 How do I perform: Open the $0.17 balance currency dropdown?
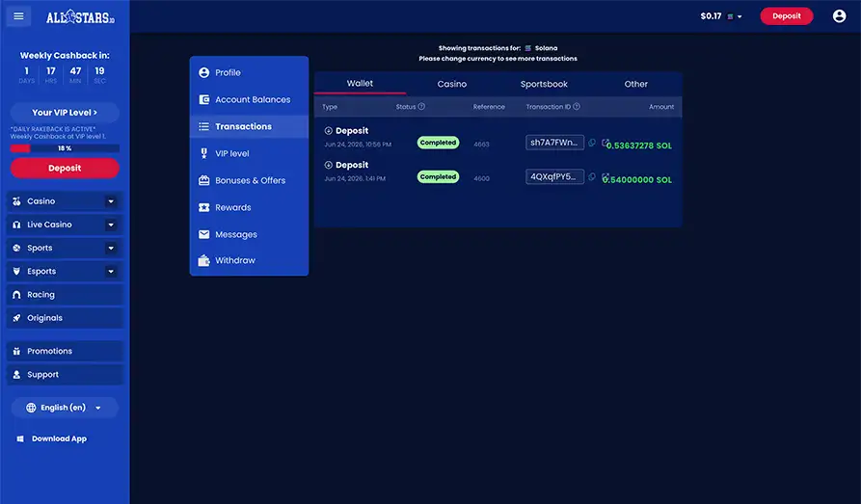click(x=721, y=16)
